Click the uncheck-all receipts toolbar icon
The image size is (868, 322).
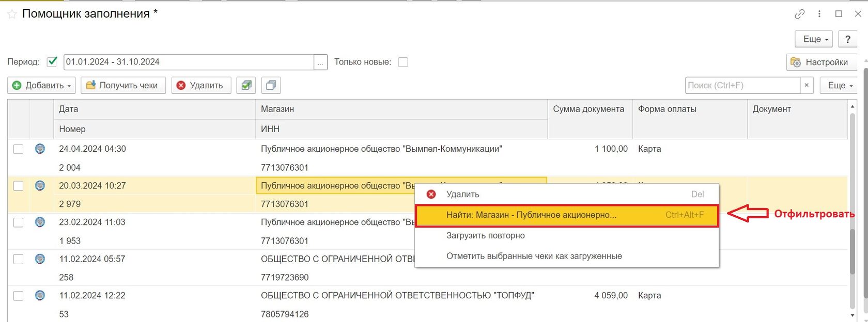(x=271, y=85)
